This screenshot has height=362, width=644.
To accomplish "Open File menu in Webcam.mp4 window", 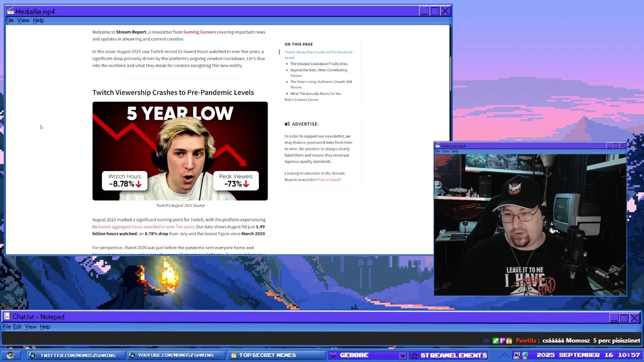I will tap(437, 151).
